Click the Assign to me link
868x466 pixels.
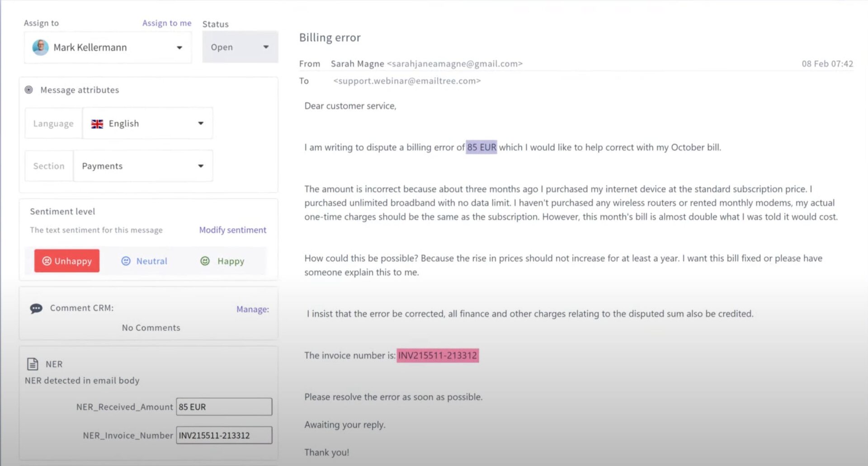click(x=167, y=23)
